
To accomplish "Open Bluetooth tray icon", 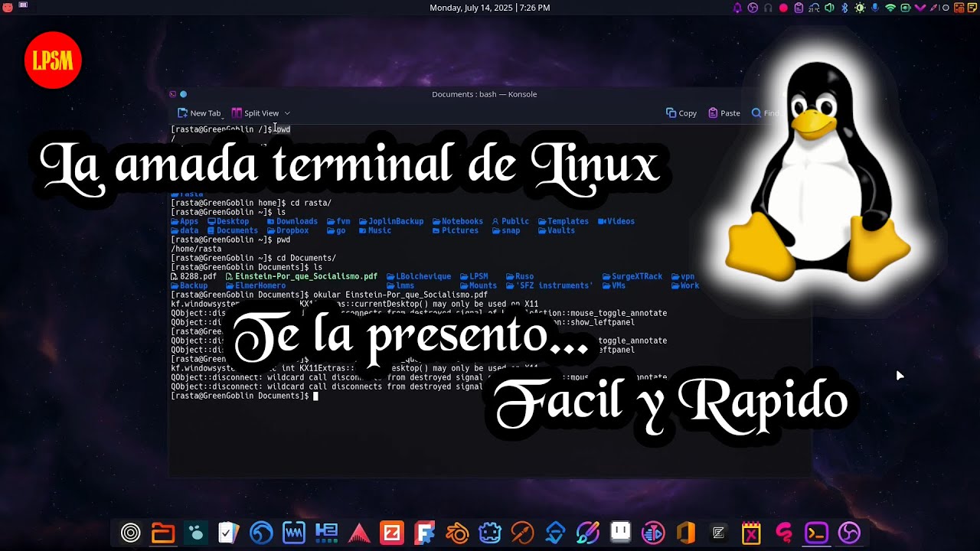I will [844, 8].
